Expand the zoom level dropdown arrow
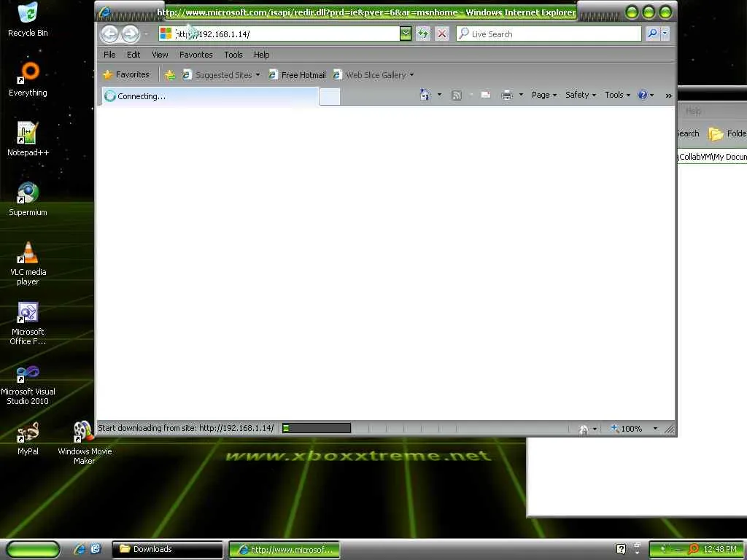The height and width of the screenshot is (560, 747). 655,429
